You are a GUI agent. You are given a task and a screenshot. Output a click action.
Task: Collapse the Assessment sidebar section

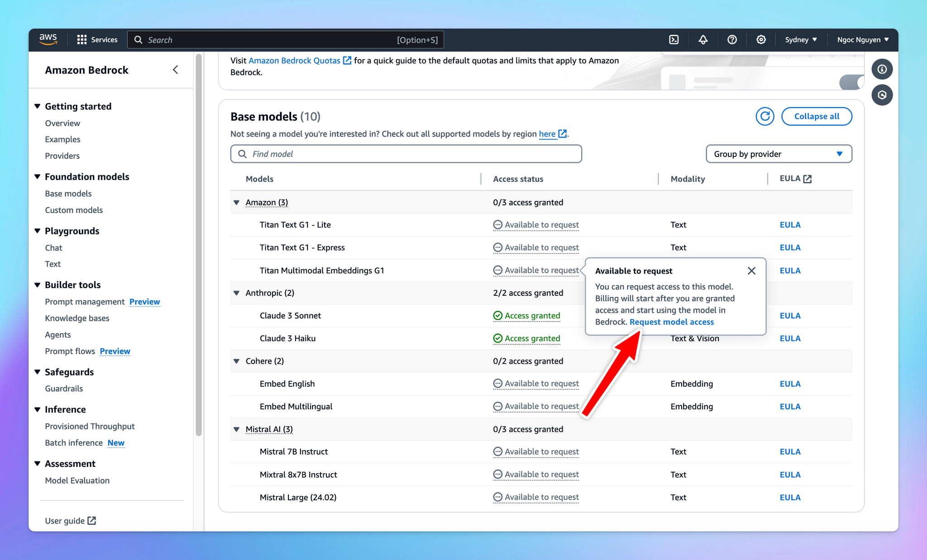[x=38, y=464]
